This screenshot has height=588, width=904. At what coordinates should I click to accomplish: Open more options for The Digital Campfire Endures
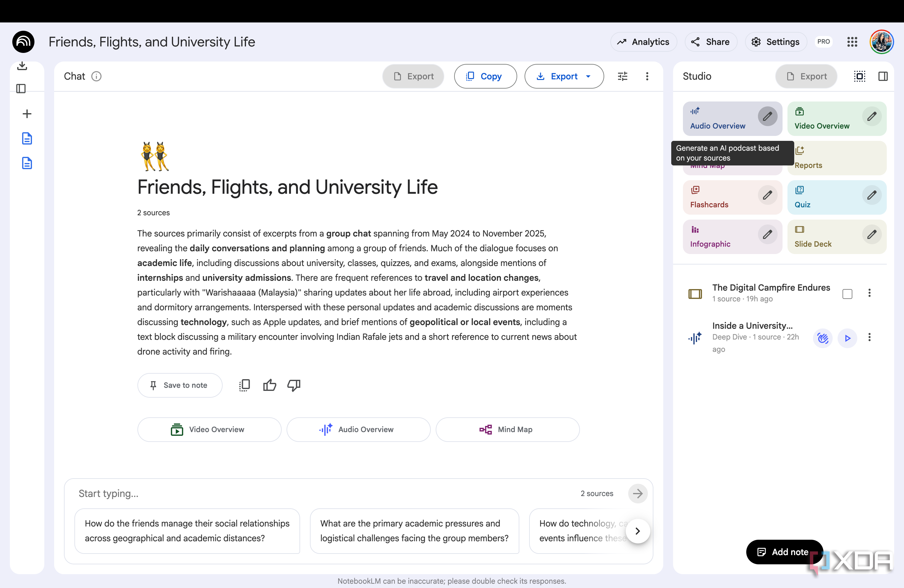(869, 293)
